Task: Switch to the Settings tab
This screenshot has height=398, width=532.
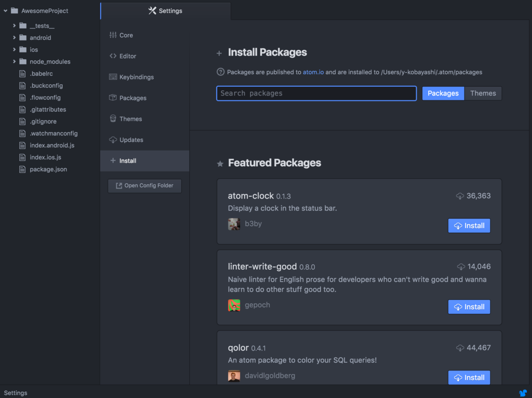Action: click(x=165, y=11)
